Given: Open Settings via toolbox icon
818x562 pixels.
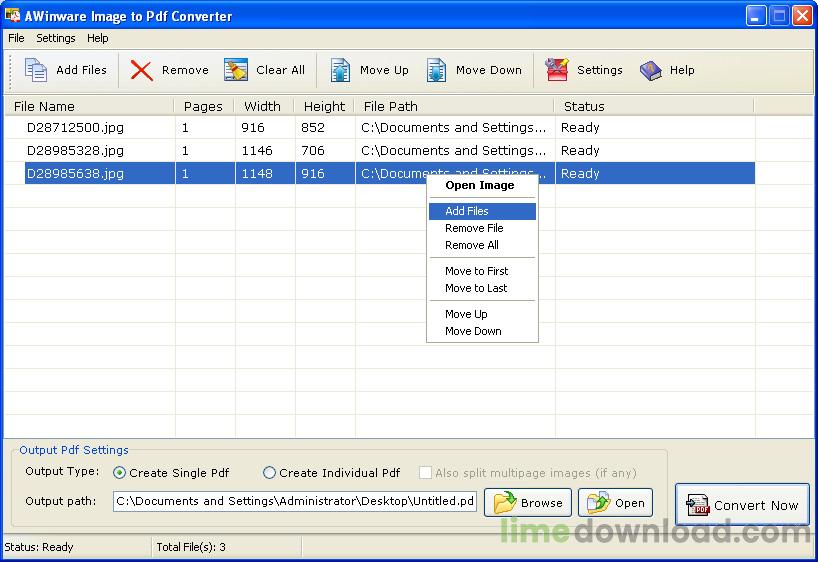Looking at the screenshot, I should click(557, 70).
